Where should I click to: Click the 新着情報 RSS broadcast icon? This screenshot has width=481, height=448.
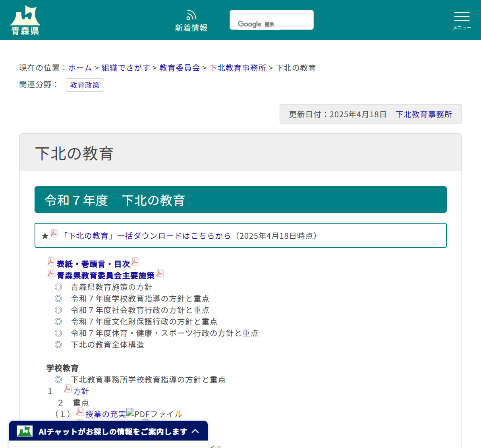(191, 15)
